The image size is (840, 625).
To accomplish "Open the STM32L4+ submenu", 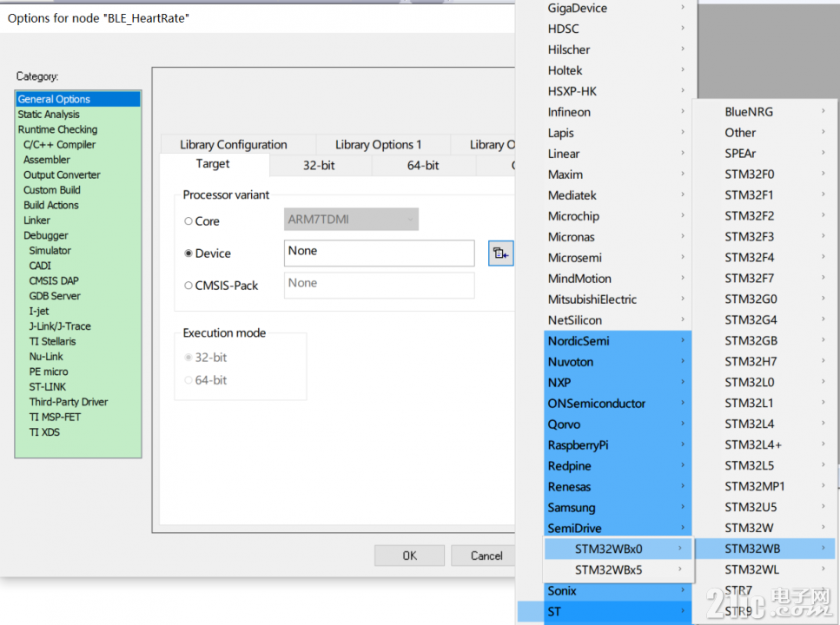I will click(x=765, y=444).
